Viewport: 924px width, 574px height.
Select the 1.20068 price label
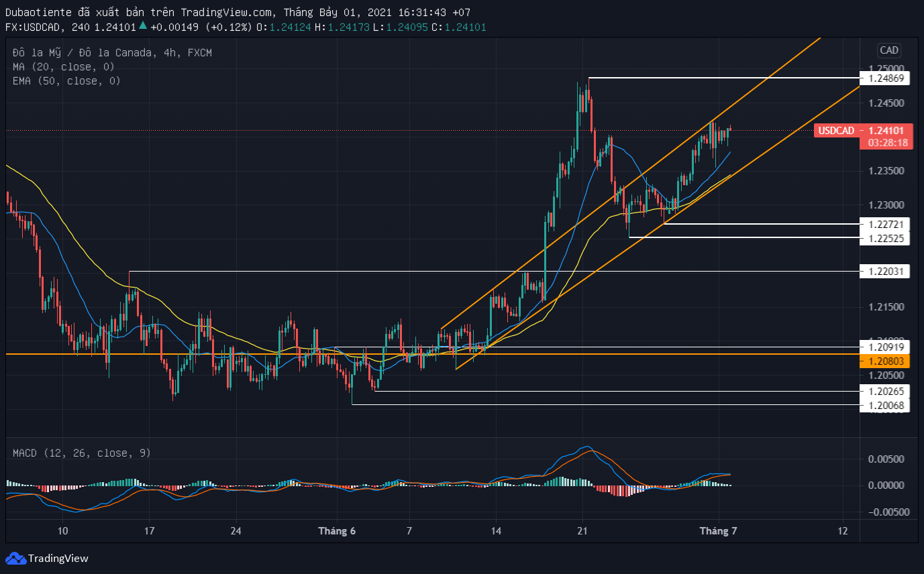click(884, 405)
